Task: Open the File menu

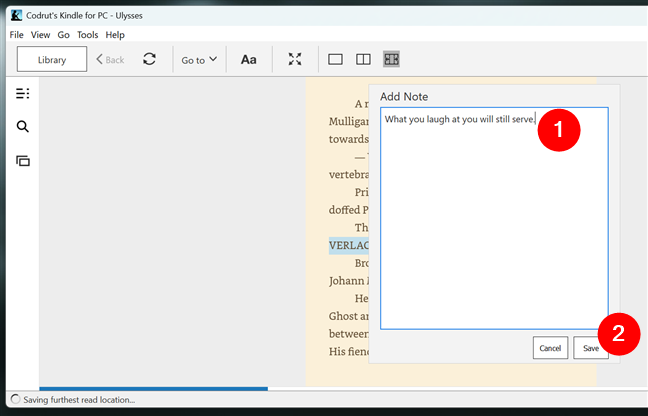Action: pos(17,34)
